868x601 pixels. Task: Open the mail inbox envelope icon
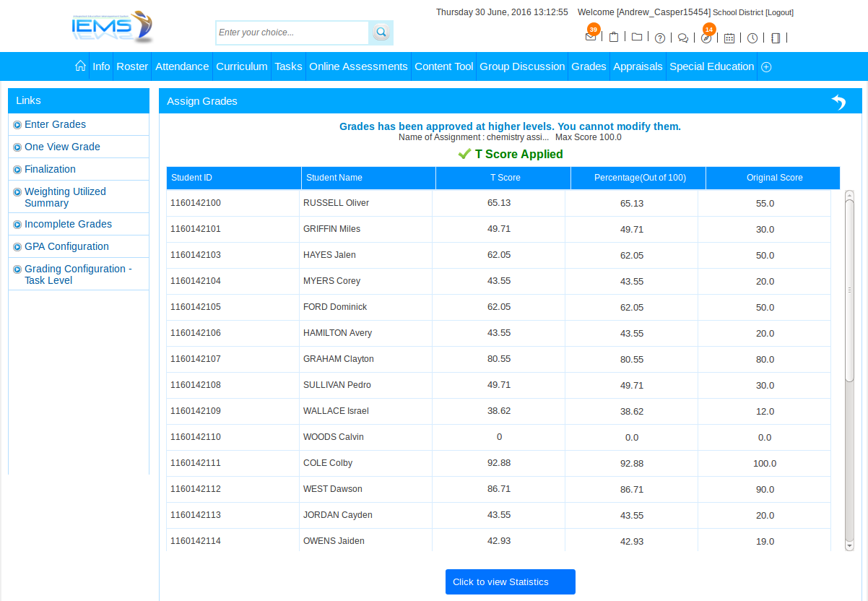click(591, 38)
